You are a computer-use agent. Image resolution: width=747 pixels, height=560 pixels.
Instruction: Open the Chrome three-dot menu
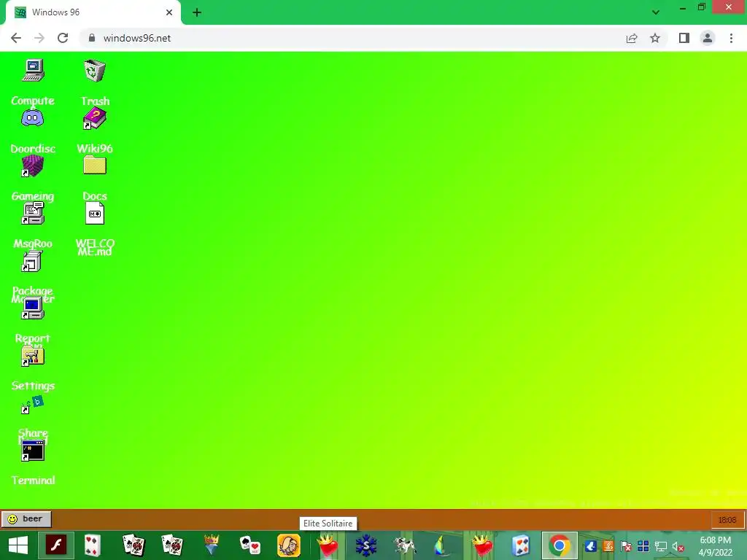coord(731,38)
